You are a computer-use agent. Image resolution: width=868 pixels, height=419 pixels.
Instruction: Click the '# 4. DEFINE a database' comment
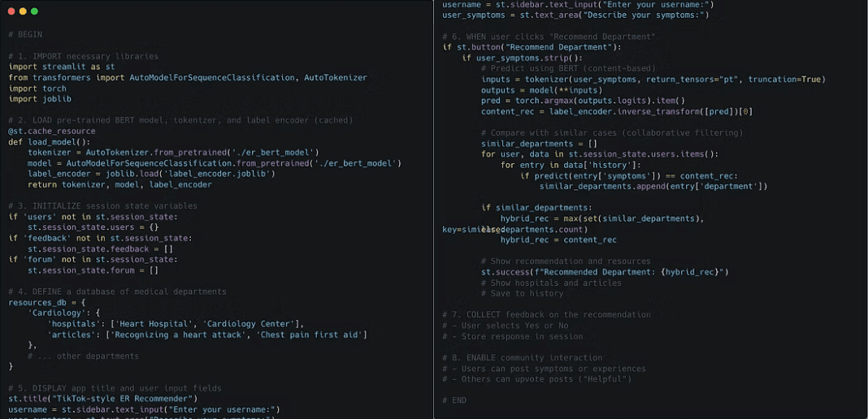(117, 292)
